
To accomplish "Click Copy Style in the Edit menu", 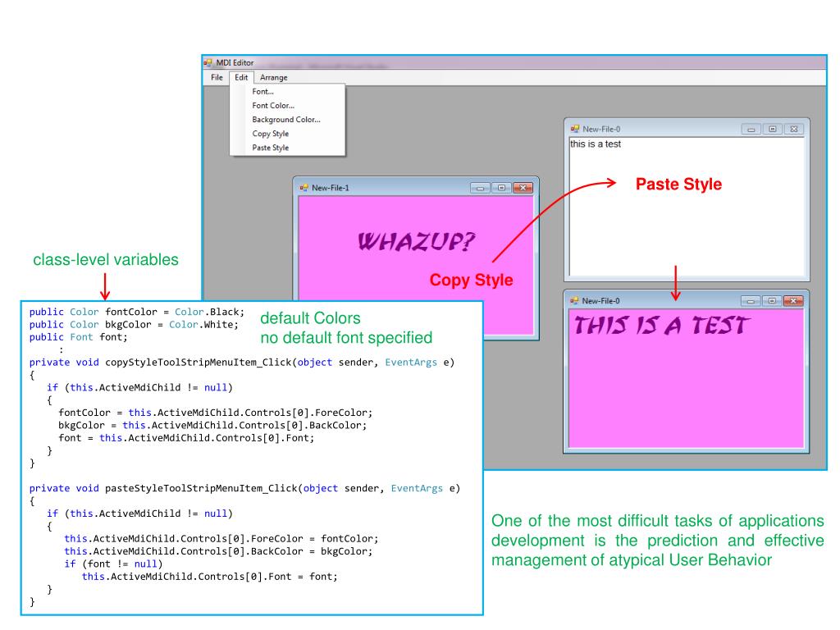I will click(271, 134).
